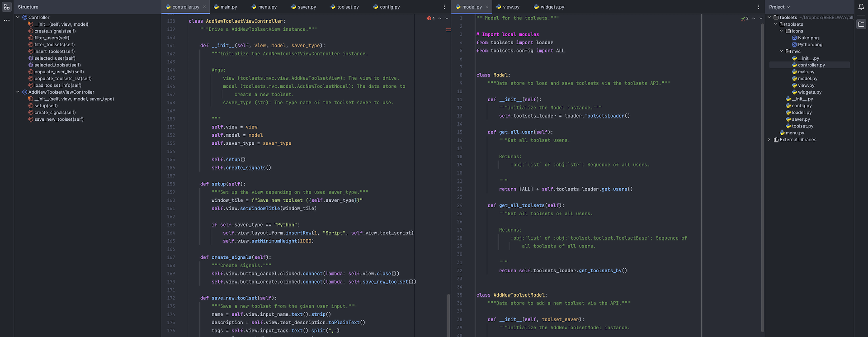The image size is (868, 337).
Task: Open the Structure tool window icon
Action: (6, 7)
